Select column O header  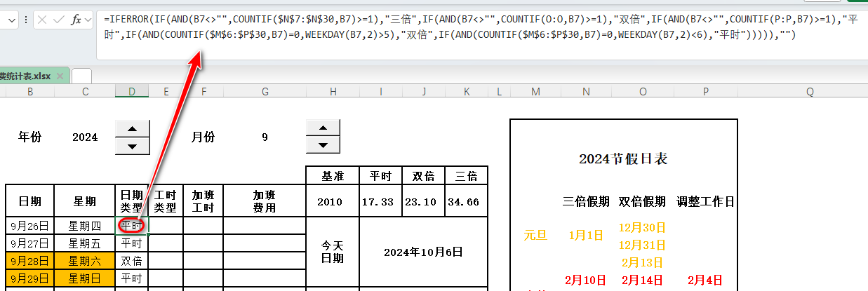pos(643,92)
